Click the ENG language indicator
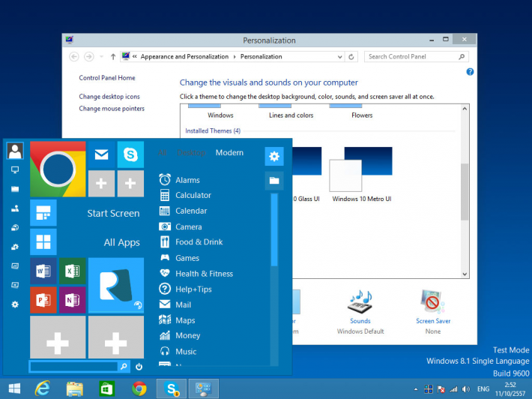This screenshot has width=532, height=399. click(483, 389)
